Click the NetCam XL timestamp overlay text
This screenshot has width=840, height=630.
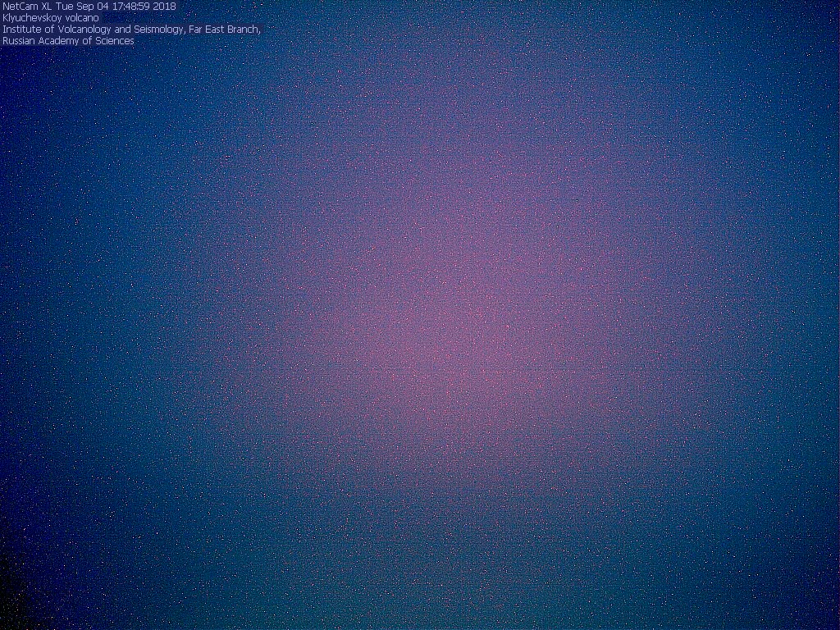(89, 7)
